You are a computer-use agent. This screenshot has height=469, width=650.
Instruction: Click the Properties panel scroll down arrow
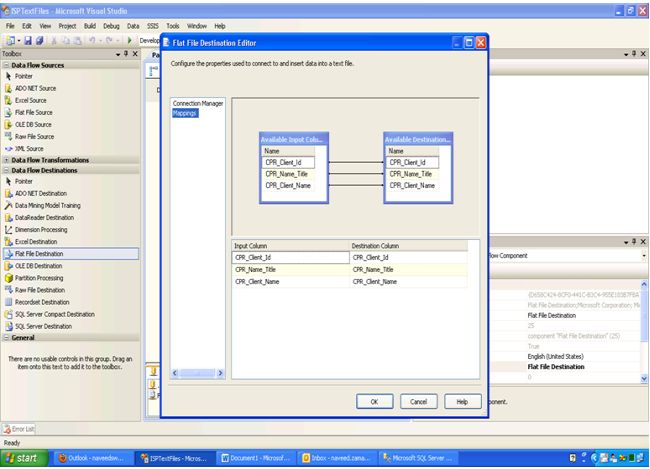point(644,378)
